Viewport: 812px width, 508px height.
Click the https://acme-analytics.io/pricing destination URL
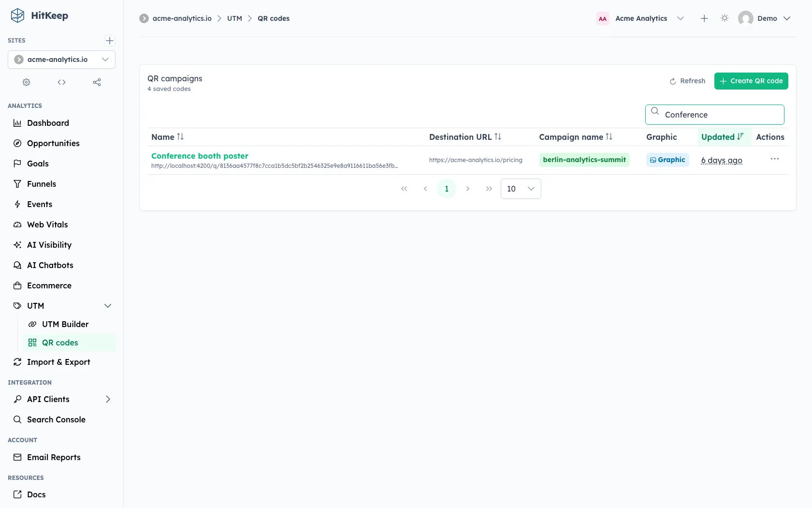click(476, 160)
